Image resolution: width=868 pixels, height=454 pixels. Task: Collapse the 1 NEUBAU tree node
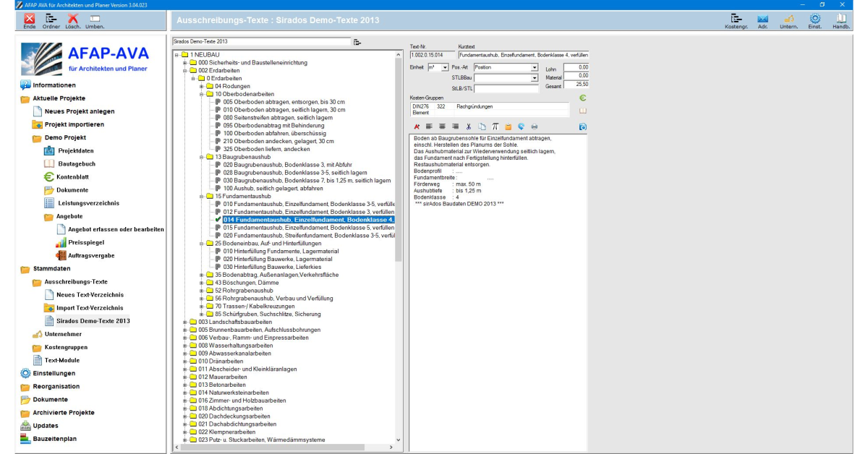coord(176,55)
